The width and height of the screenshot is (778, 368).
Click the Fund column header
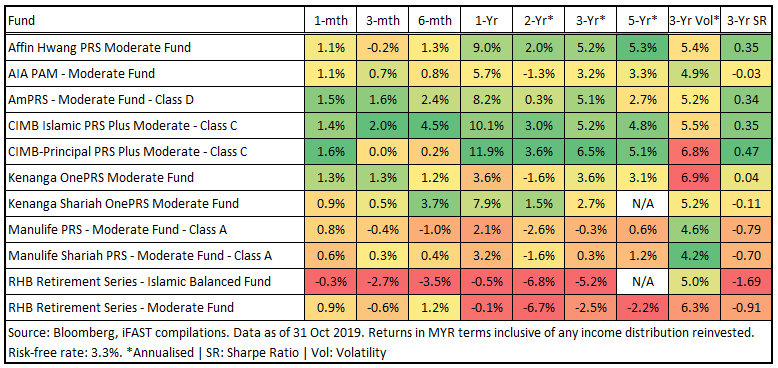click(22, 21)
